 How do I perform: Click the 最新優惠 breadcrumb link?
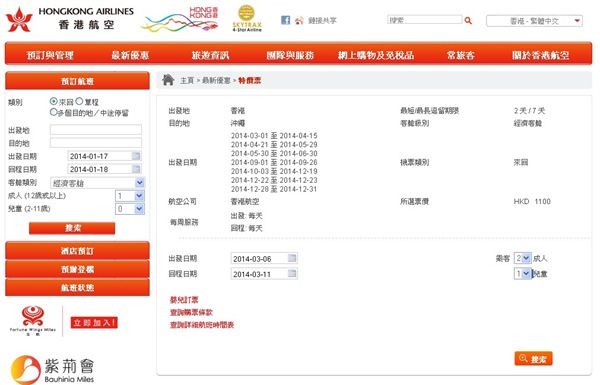[216, 80]
